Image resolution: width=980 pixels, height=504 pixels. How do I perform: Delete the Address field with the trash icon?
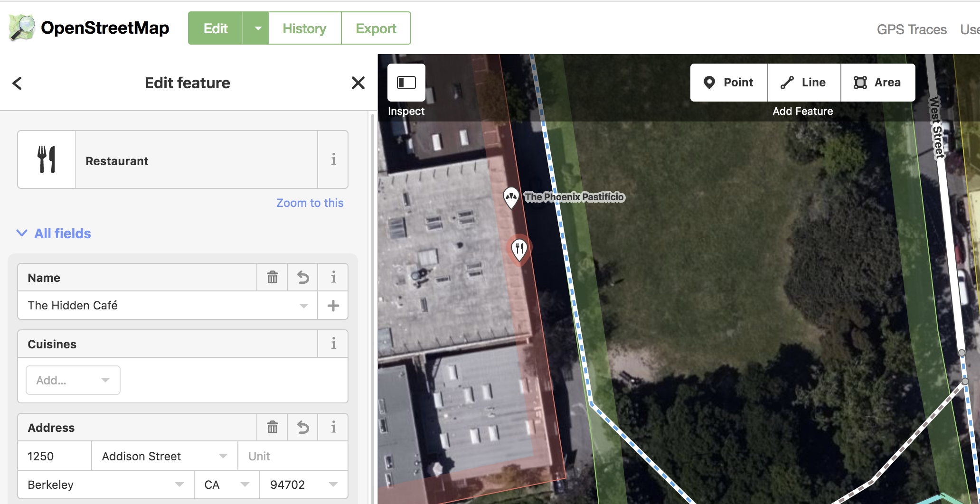272,427
